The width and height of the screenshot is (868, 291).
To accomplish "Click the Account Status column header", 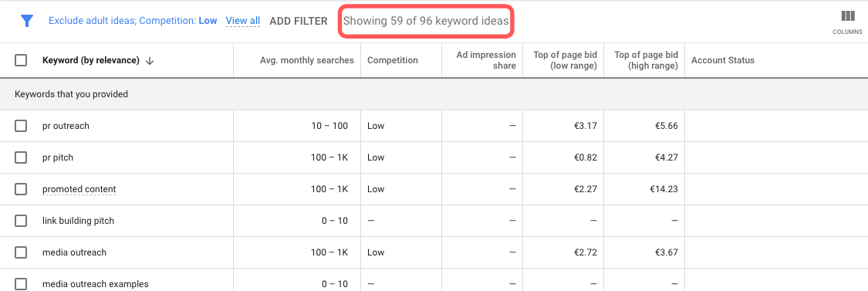I will click(722, 60).
